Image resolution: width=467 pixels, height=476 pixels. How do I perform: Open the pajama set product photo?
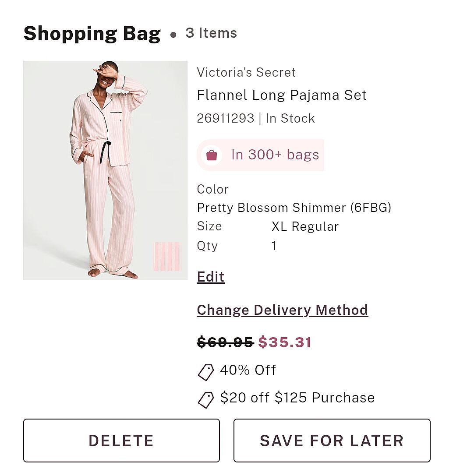tap(105, 170)
